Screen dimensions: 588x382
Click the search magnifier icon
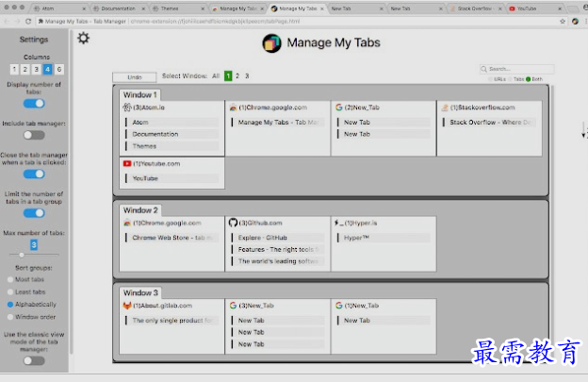click(x=483, y=69)
